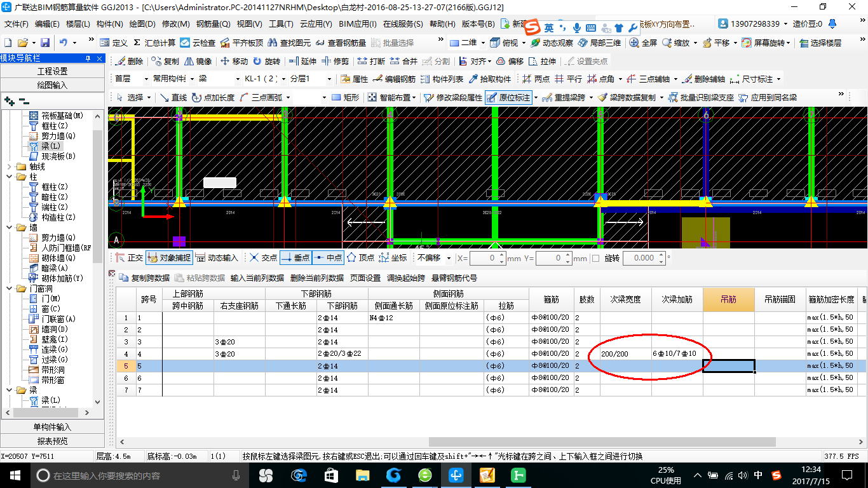Open 属性 properties panel
The width and height of the screenshot is (868, 488).
[355, 79]
